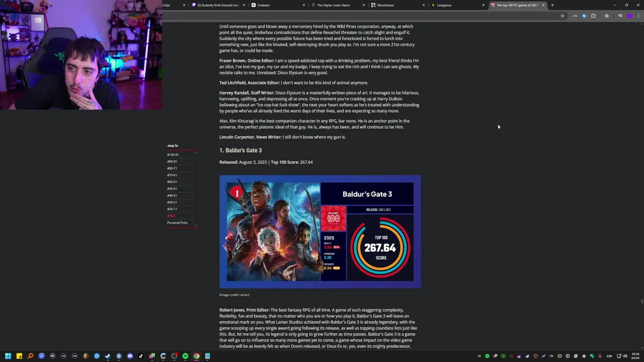
Task: Open OBS Studio from the taskbar
Action: [174, 356]
